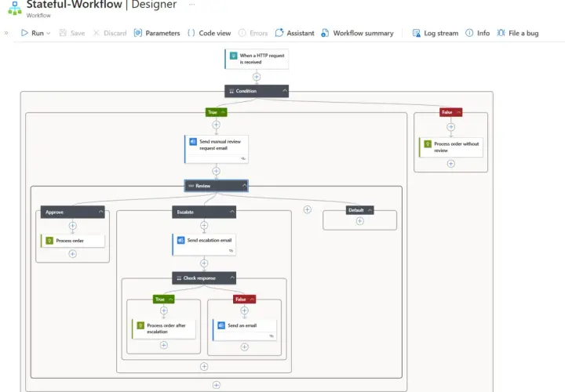Add a step above the Review switch
The width and height of the screenshot is (565, 392).
click(217, 171)
